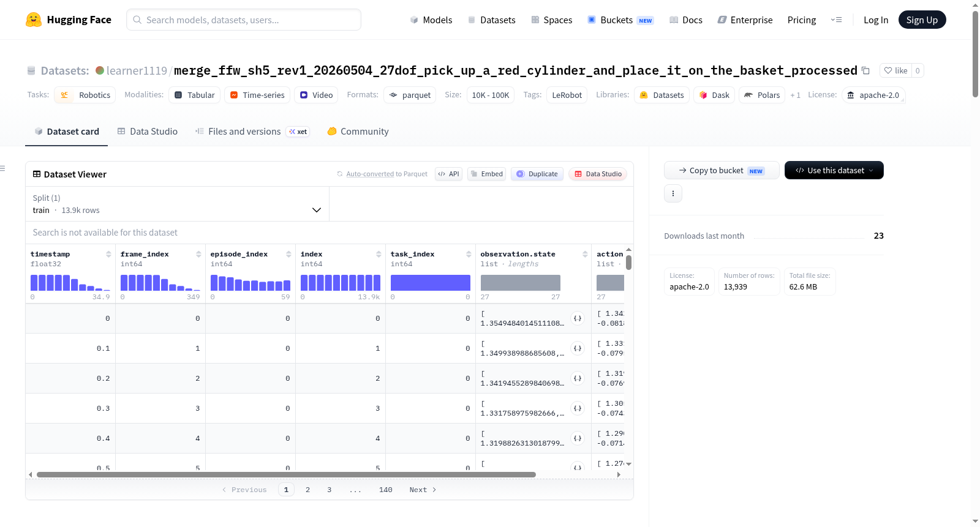Open the Files and versions tab

click(x=252, y=132)
